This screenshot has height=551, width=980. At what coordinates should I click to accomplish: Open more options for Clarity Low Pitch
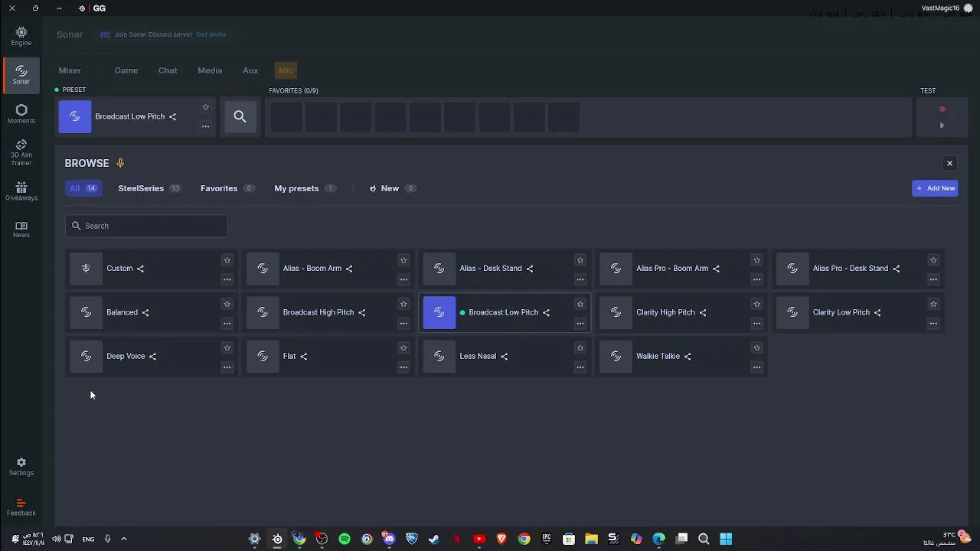coord(933,323)
